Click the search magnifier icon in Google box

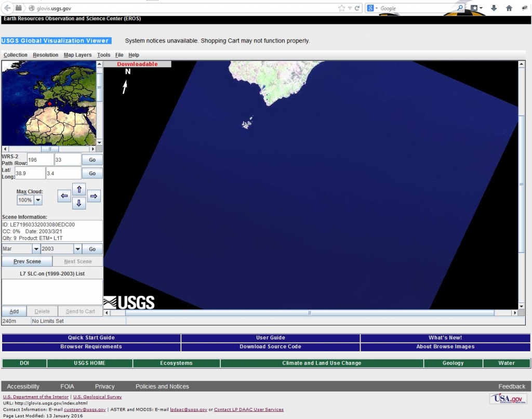(460, 8)
